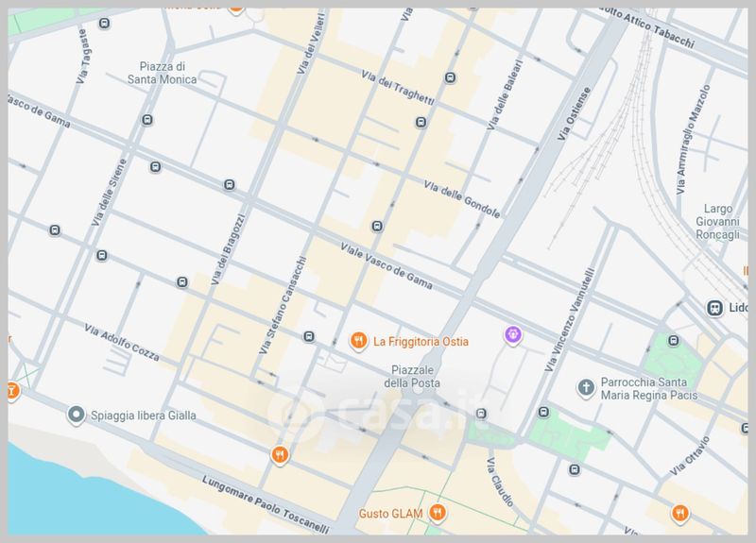Click the La Friggitoria Ostia restaurant pin
756x543 pixels.
358,340
